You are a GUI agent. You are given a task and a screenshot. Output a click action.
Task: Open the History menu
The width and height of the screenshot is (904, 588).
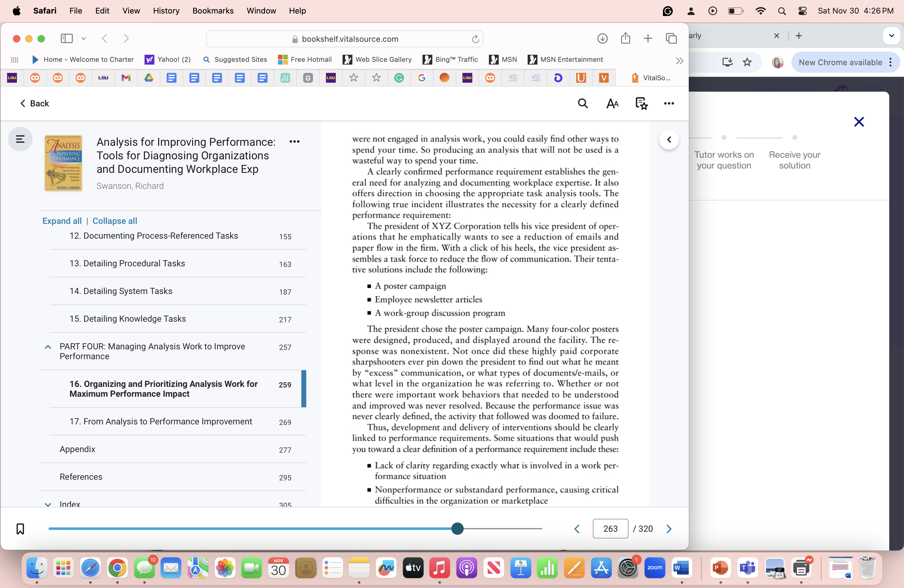tap(166, 11)
